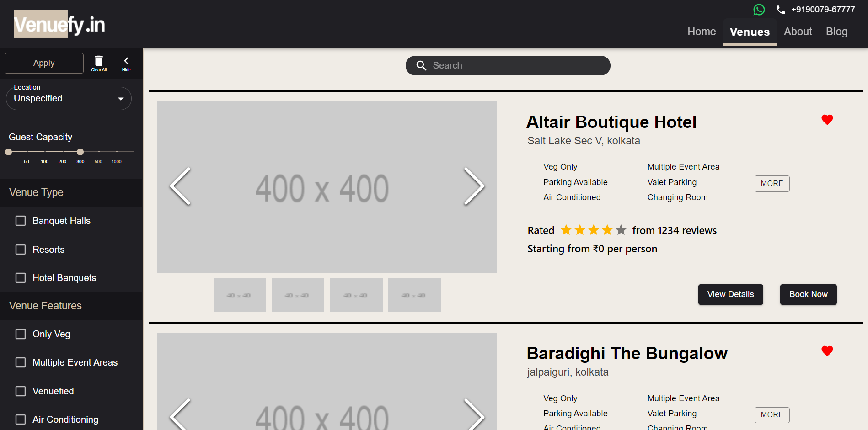This screenshot has height=430, width=868.
Task: Select third thumbnail under Altair image
Action: [356, 295]
